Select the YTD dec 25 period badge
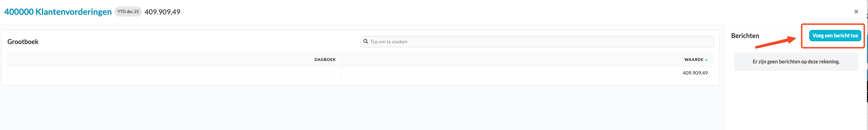 coord(128,12)
